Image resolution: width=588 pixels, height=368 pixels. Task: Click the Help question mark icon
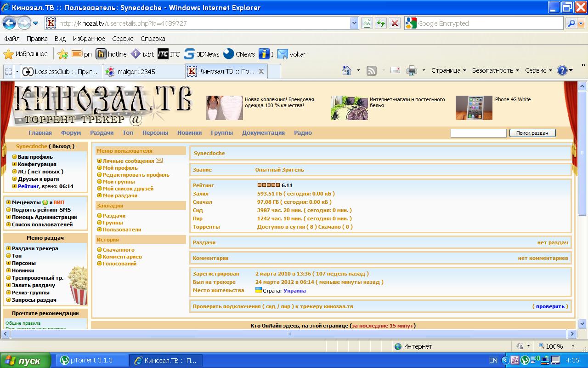(x=562, y=70)
